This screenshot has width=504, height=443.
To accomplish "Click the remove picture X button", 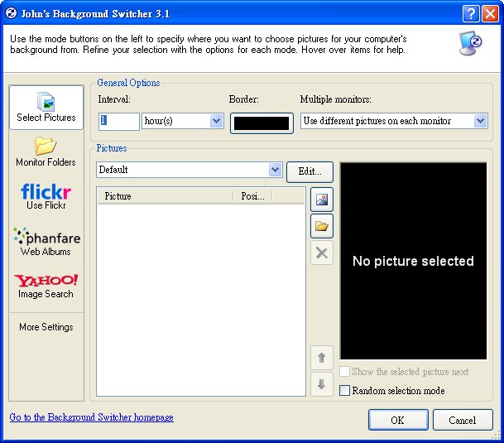I will tap(322, 253).
